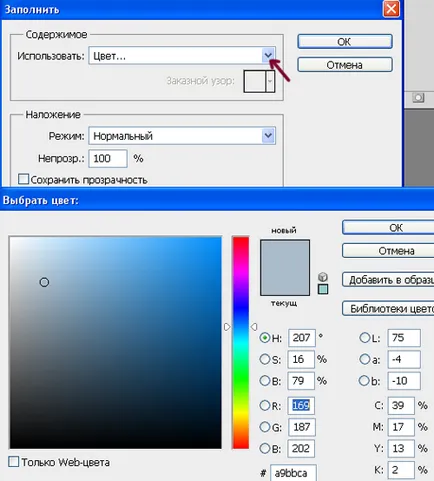Click the small camera icon behind the dialog

(418, 98)
